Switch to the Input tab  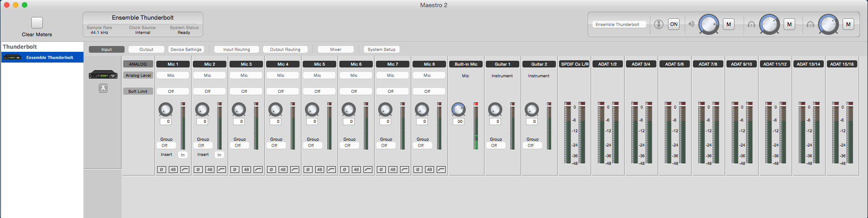coord(107,50)
